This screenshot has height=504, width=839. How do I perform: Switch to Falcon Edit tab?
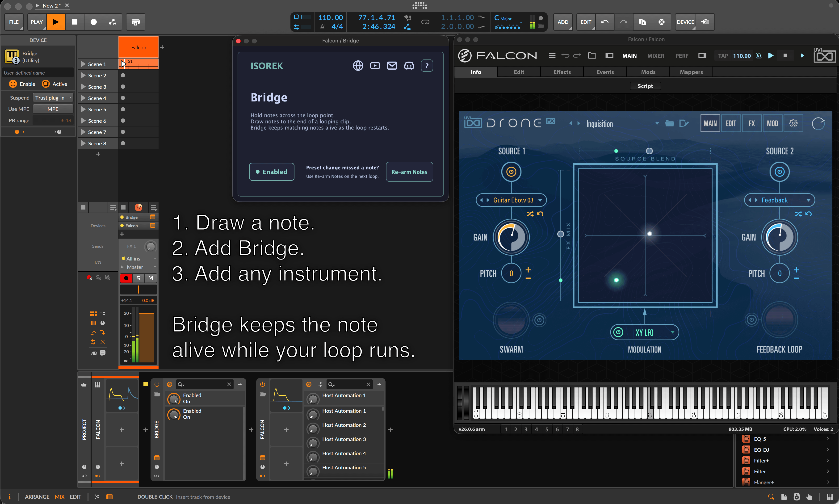click(x=519, y=72)
